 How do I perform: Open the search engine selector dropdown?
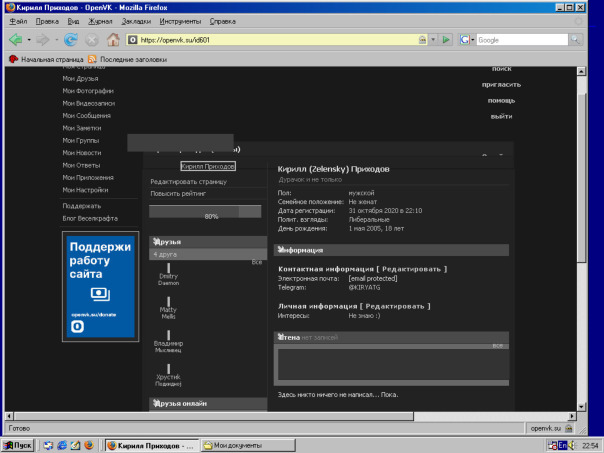click(x=468, y=40)
